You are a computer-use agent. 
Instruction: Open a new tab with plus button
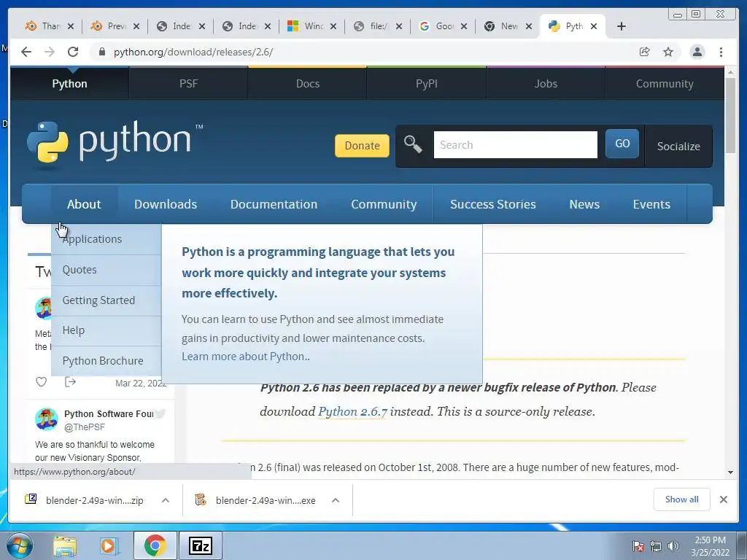(x=622, y=26)
